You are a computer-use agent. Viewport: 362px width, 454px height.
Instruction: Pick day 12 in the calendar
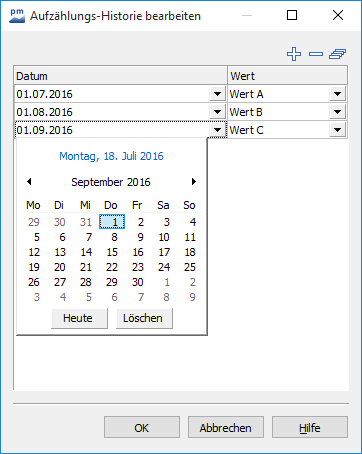(x=34, y=252)
